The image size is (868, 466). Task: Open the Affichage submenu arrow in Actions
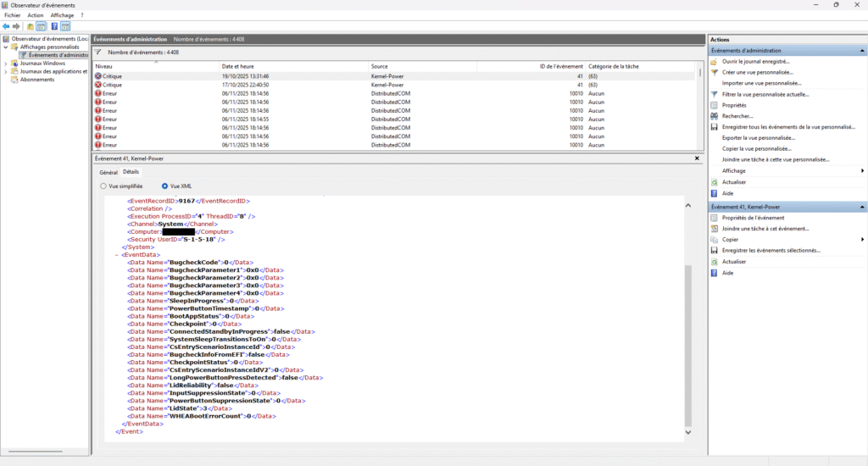(862, 170)
